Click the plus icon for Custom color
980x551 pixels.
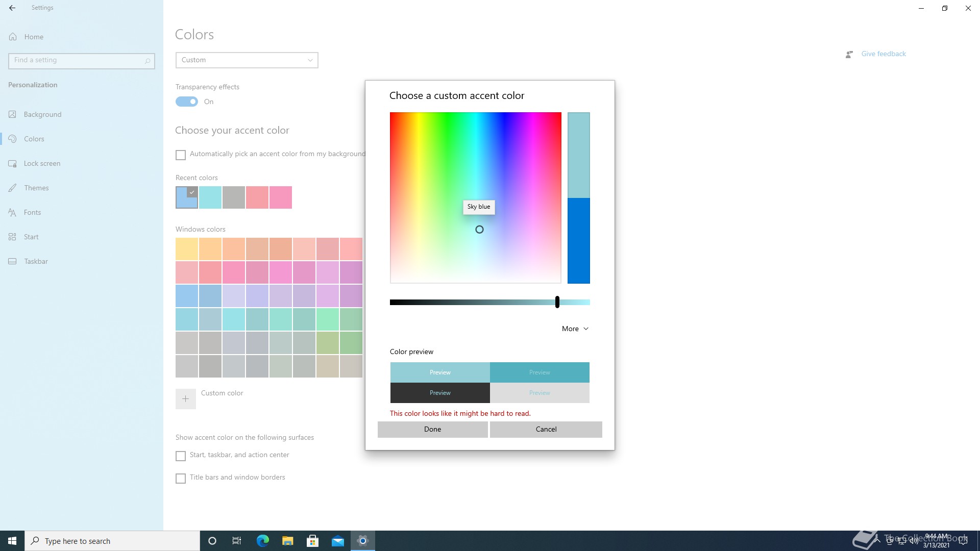[x=185, y=398]
